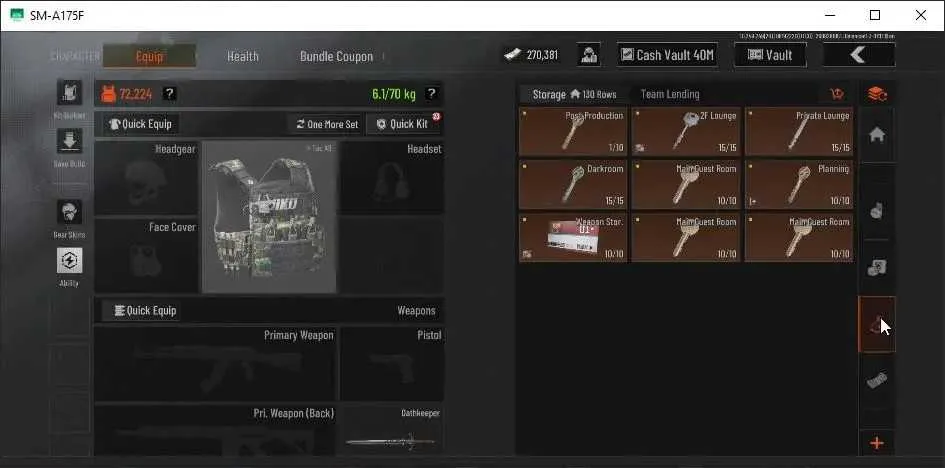The image size is (945, 468).
Task: Switch to the Equip tab
Action: pos(149,56)
